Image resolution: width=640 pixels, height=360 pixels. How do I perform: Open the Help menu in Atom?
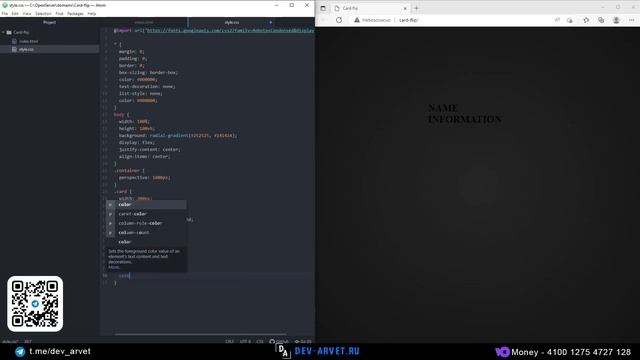coord(92,13)
